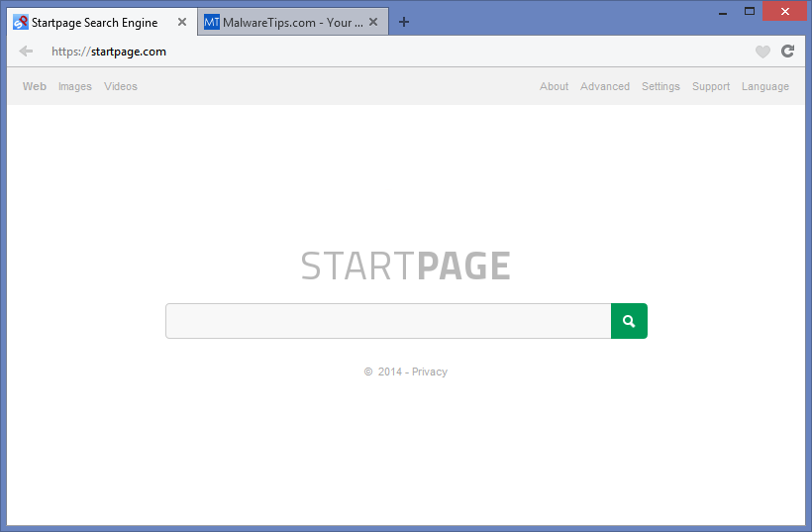Click the MalwareTips MT favicon
The width and height of the screenshot is (812, 532).
click(212, 22)
